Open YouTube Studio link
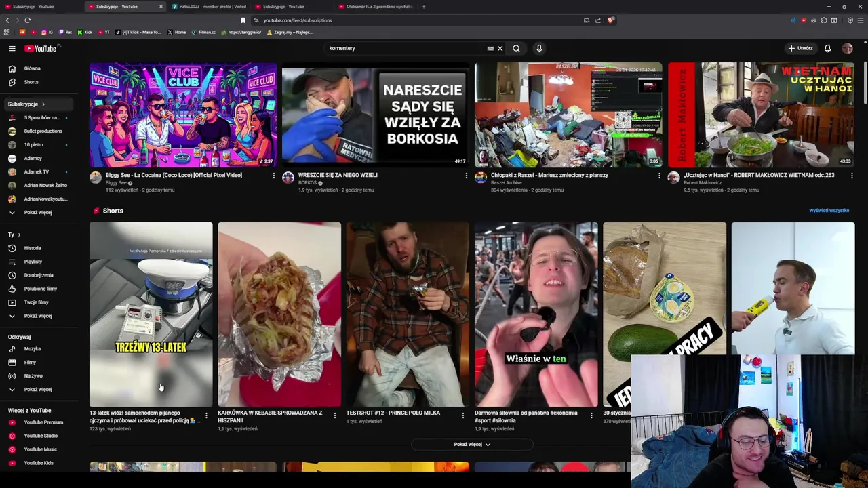 click(37, 436)
